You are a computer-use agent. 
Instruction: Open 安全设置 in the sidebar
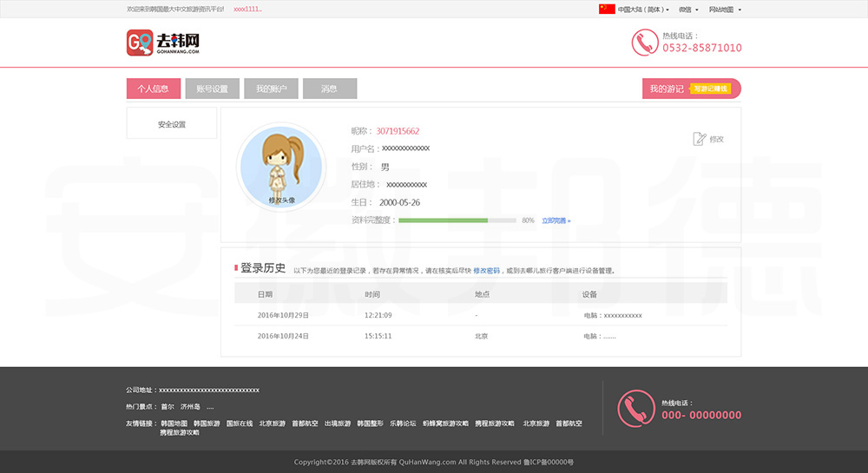click(x=172, y=124)
